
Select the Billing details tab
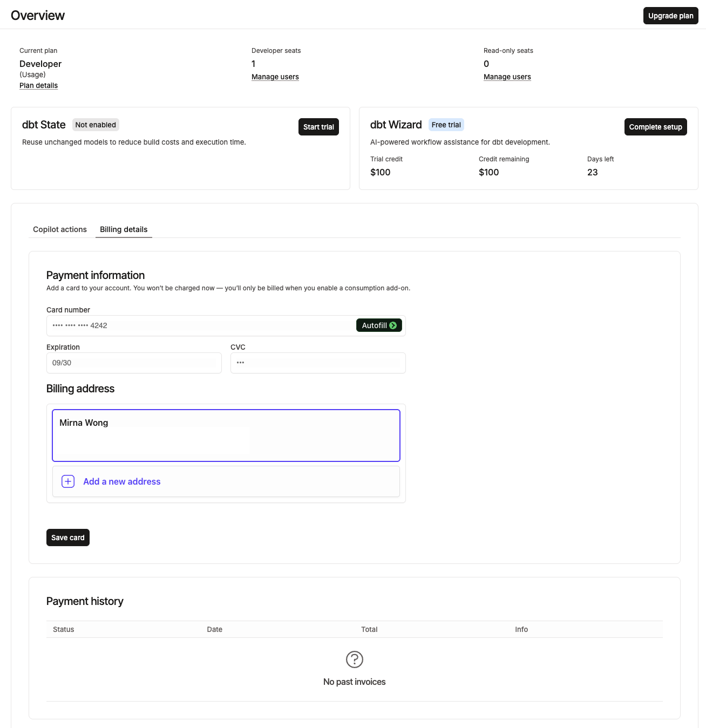coord(124,229)
